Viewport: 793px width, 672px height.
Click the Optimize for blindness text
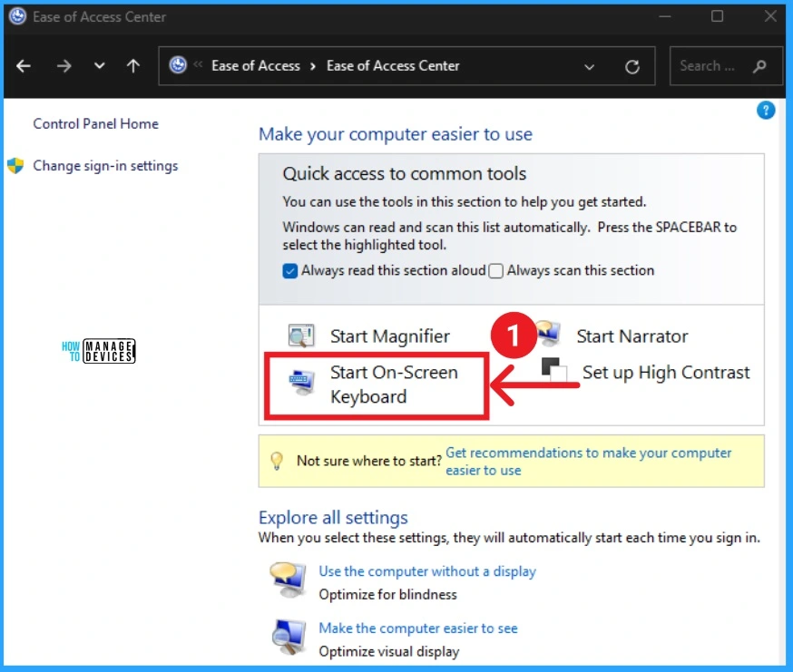point(388,595)
